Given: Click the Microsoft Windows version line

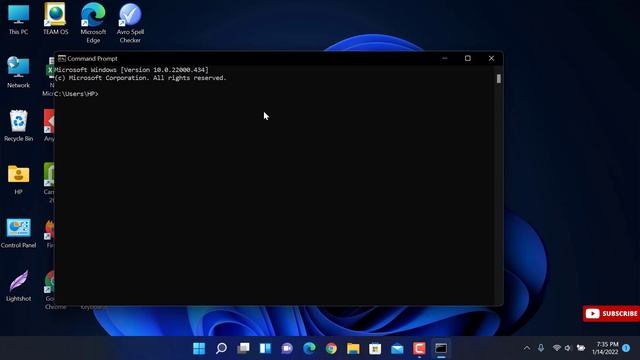Looking at the screenshot, I should click(x=131, y=70).
